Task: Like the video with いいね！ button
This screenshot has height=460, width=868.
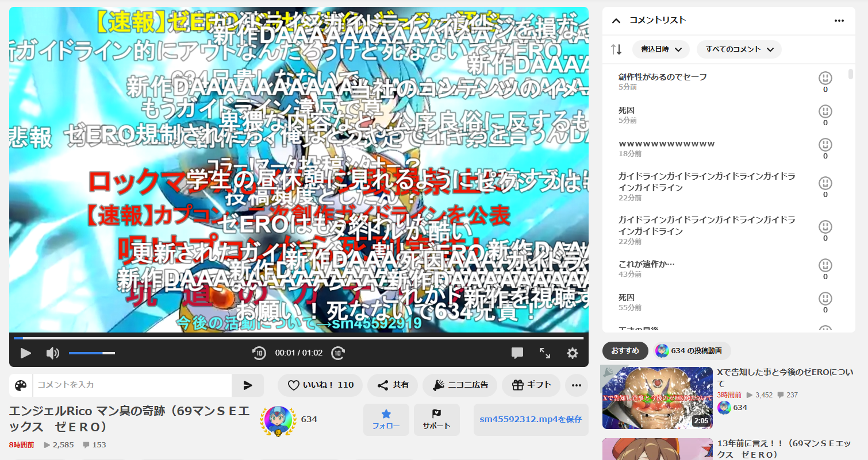Action: pyautogui.click(x=320, y=385)
